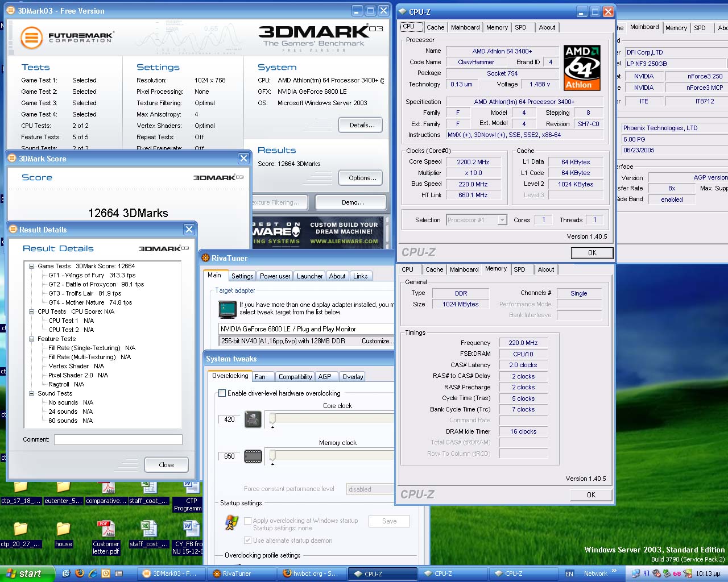
Task: Open the Internet Explorer Quick Launch icon
Action: click(x=93, y=573)
